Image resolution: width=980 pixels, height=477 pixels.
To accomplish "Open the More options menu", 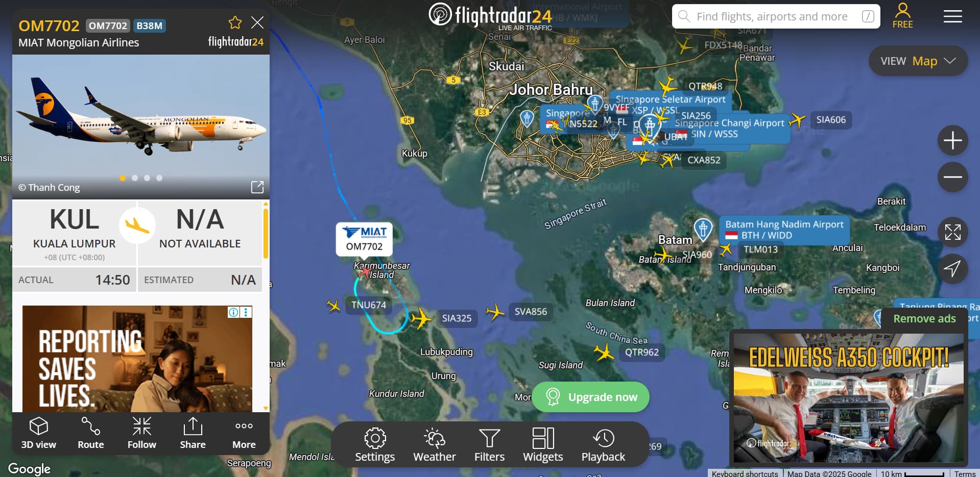I will pyautogui.click(x=244, y=433).
